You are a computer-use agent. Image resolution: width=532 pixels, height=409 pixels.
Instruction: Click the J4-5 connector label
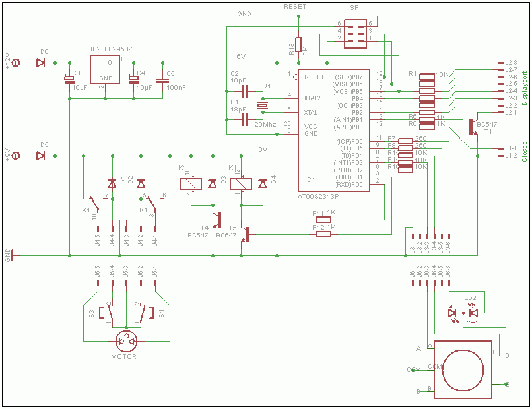pos(98,239)
